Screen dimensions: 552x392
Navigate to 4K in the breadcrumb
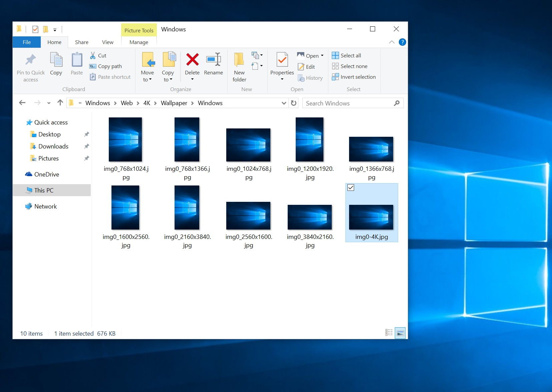(147, 103)
